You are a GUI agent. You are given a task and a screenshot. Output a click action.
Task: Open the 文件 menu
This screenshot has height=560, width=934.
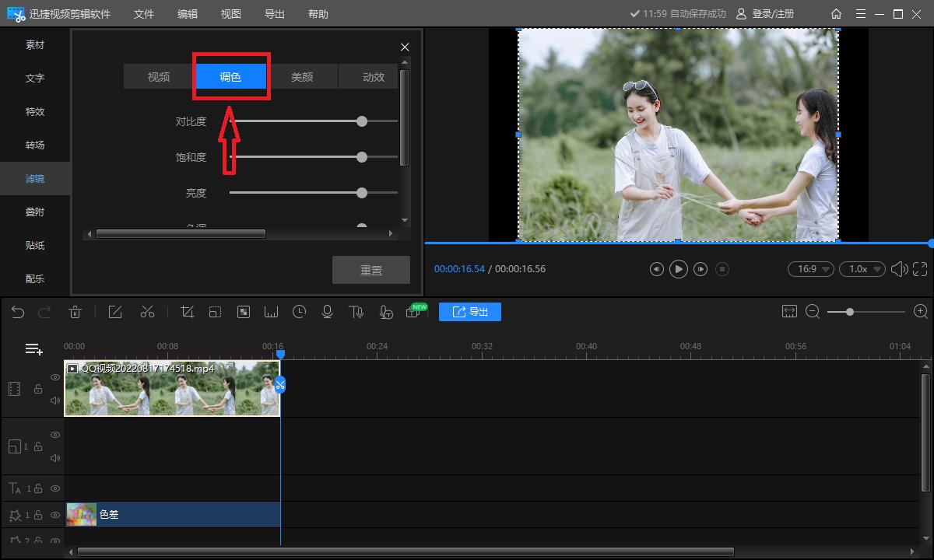click(x=144, y=14)
